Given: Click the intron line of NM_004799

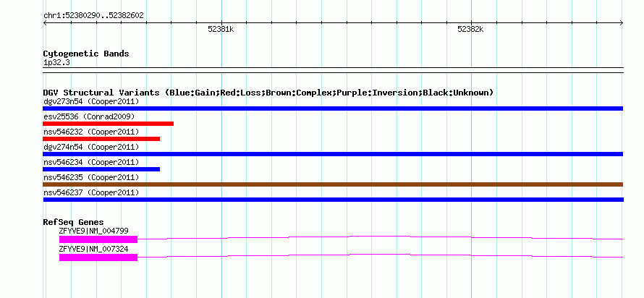Looking at the screenshot, I should 381,237.
